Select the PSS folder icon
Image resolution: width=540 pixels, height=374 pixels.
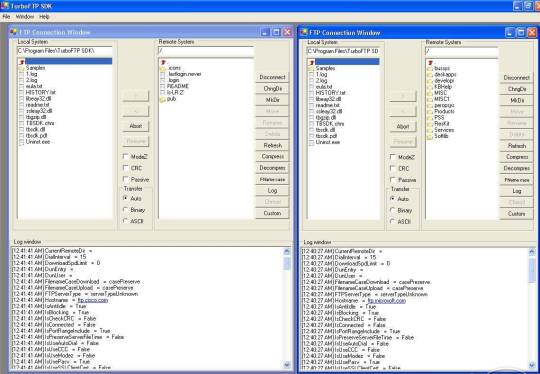(x=430, y=118)
